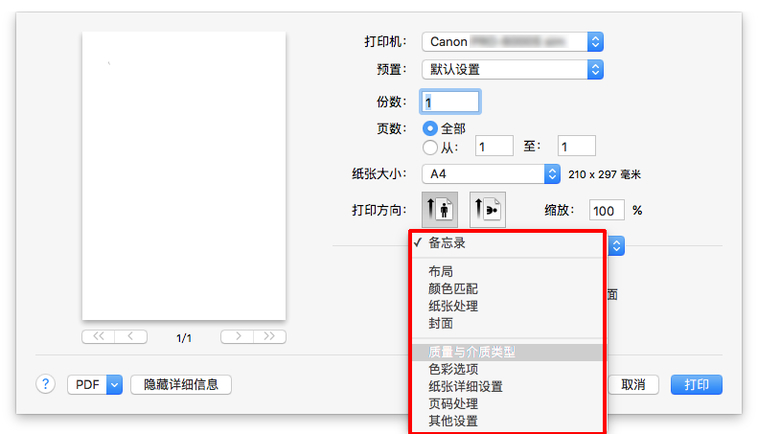The height and width of the screenshot is (434, 758).
Task: Choose 色彩选项 from the popup menu
Action: pyautogui.click(x=453, y=369)
